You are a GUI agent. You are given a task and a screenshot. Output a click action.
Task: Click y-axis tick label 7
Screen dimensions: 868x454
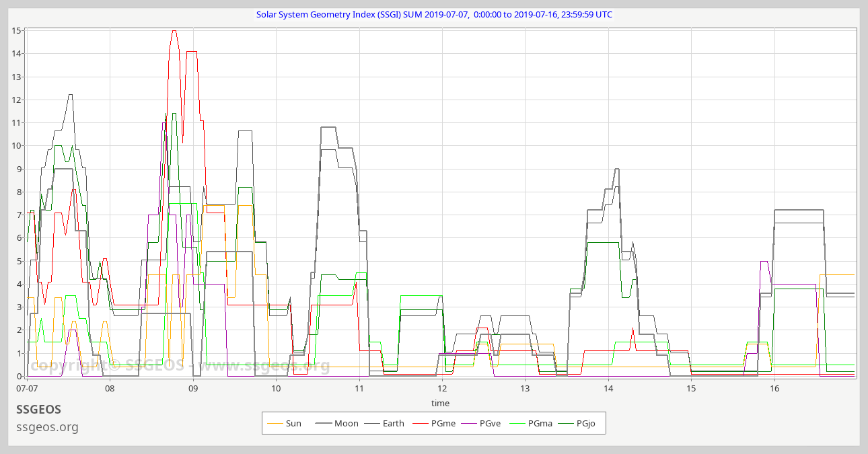[19, 215]
